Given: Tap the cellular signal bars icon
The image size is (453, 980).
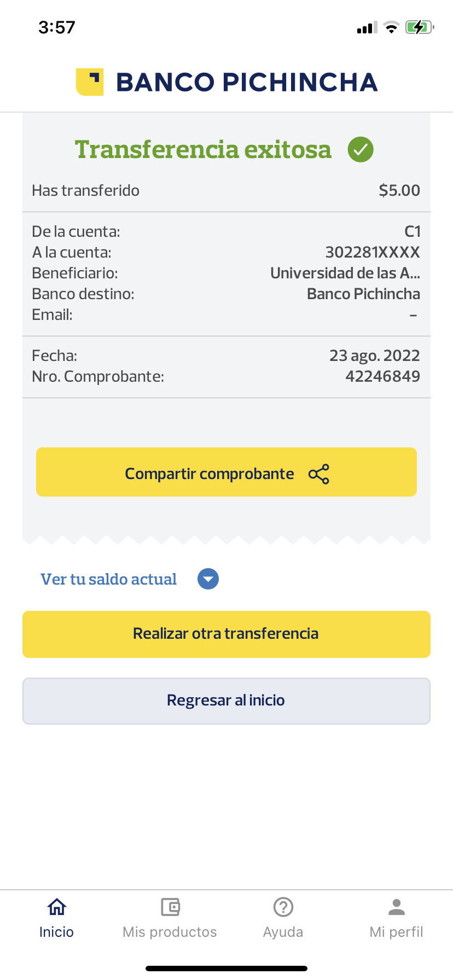Looking at the screenshot, I should point(367,27).
